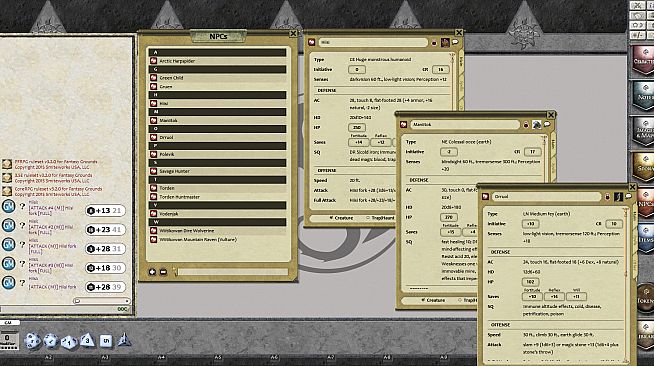Click the token portrait in Manitok sheet header

[537, 124]
